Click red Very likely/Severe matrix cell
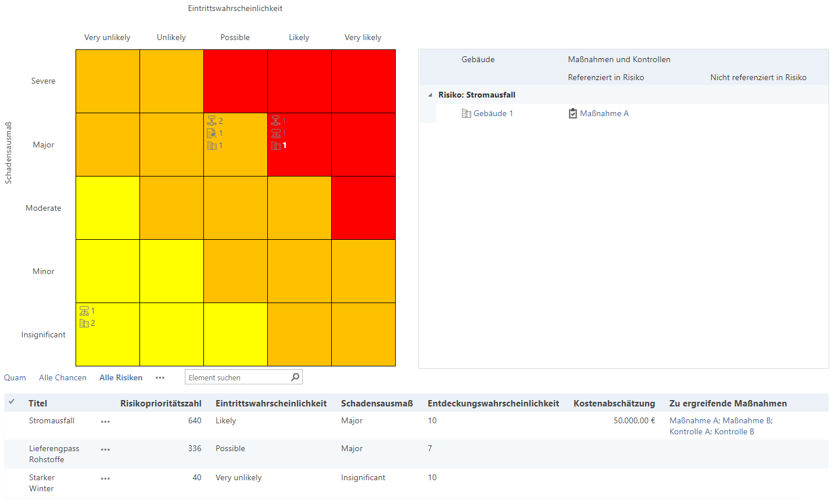 (x=363, y=81)
